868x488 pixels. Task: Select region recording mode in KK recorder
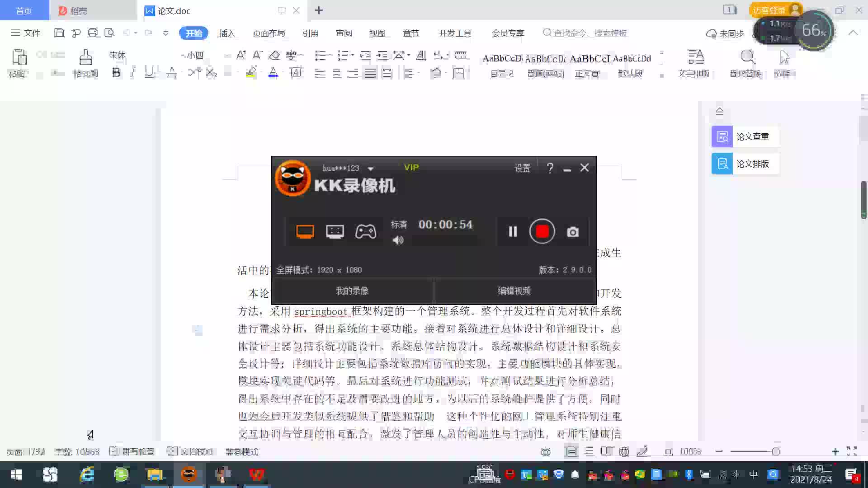point(335,232)
